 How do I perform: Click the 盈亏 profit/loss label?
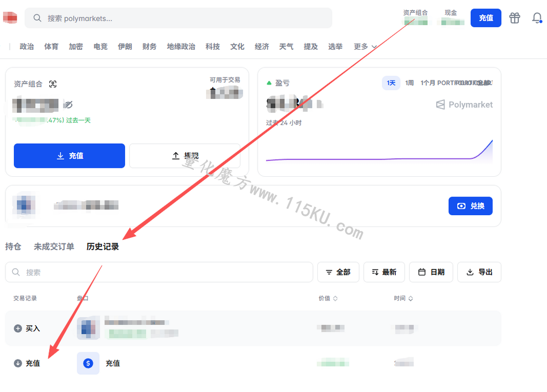tap(282, 83)
